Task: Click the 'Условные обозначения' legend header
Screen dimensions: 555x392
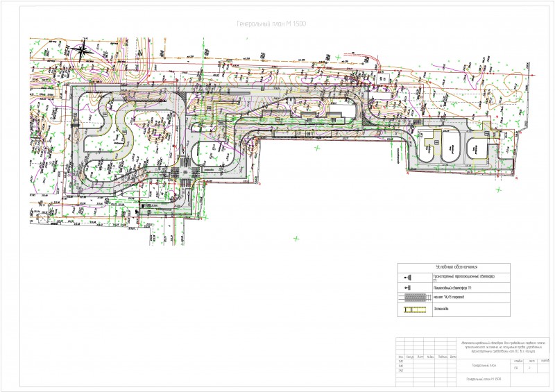Action: 456,267
